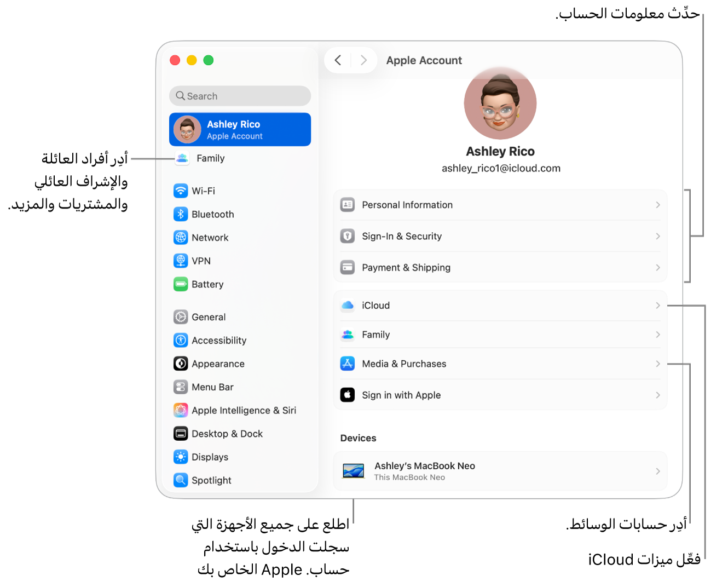Select the Wi-Fi settings icon
This screenshot has height=587, width=728.
point(181,191)
